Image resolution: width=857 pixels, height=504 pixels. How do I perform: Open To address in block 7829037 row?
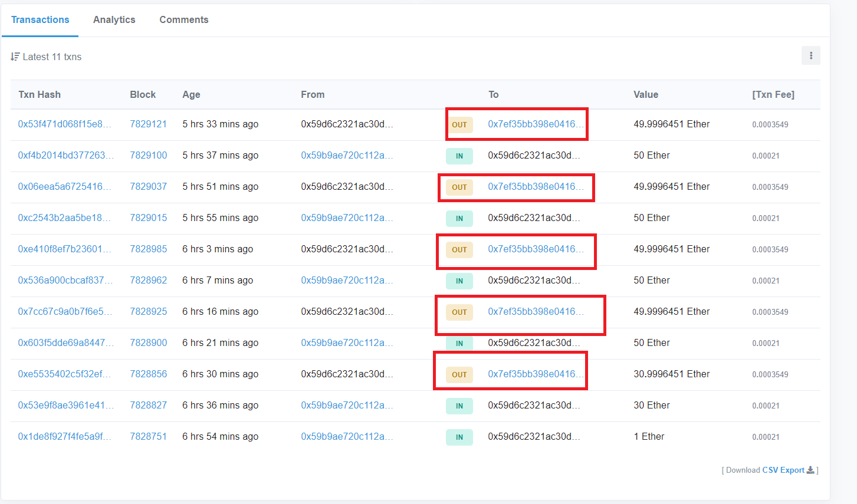tap(536, 186)
